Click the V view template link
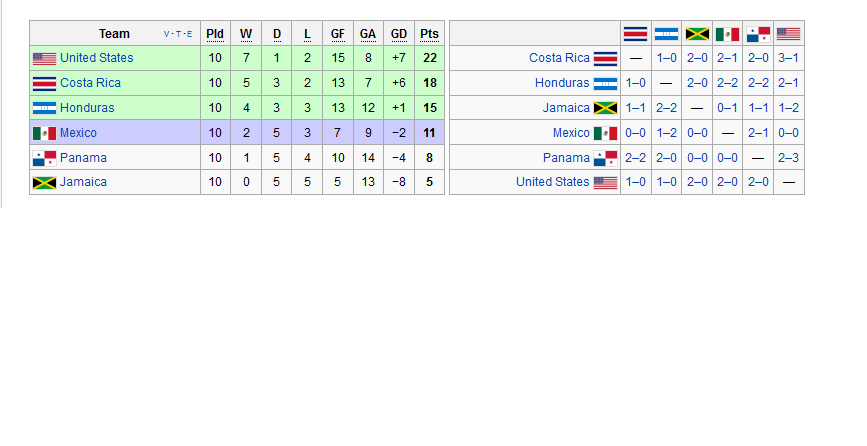Viewport: 867px width, 446px height. 166,34
